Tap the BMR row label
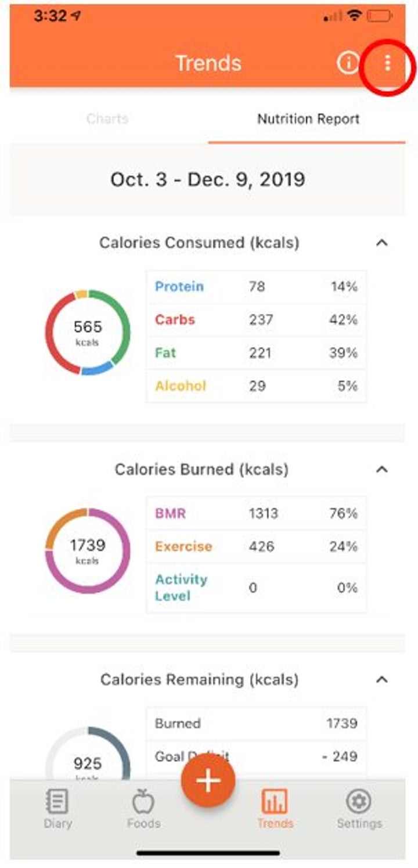The width and height of the screenshot is (418, 868). click(x=170, y=513)
